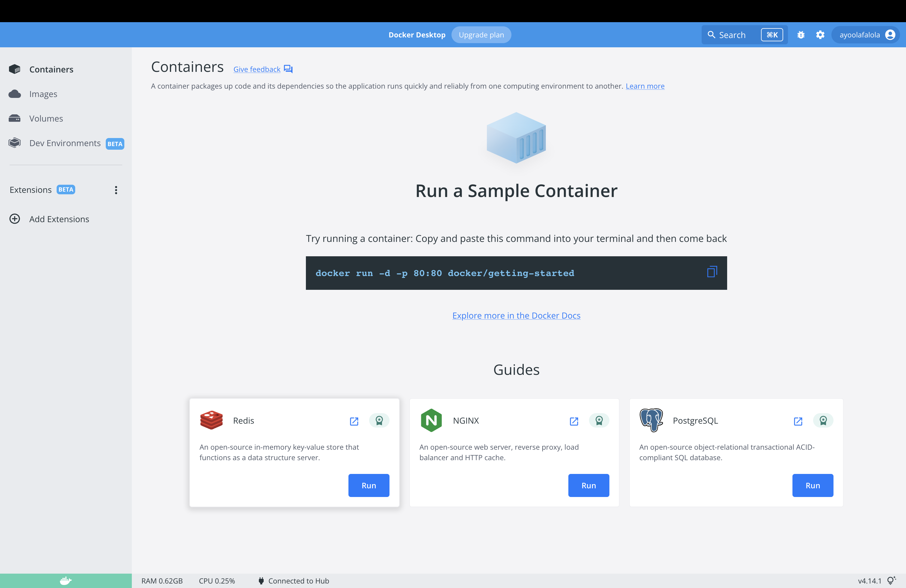The height and width of the screenshot is (588, 906).
Task: Go to Images in sidebar
Action: 43,94
